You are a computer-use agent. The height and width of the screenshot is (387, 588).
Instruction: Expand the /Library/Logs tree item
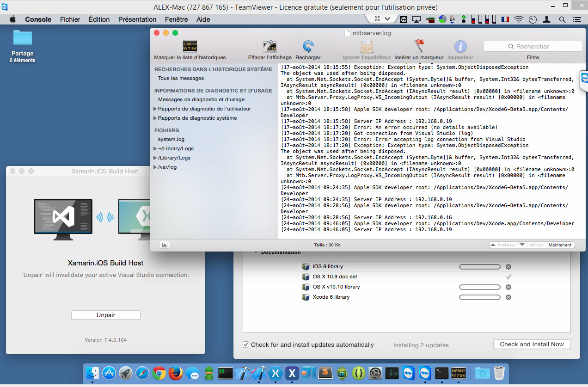pos(155,158)
